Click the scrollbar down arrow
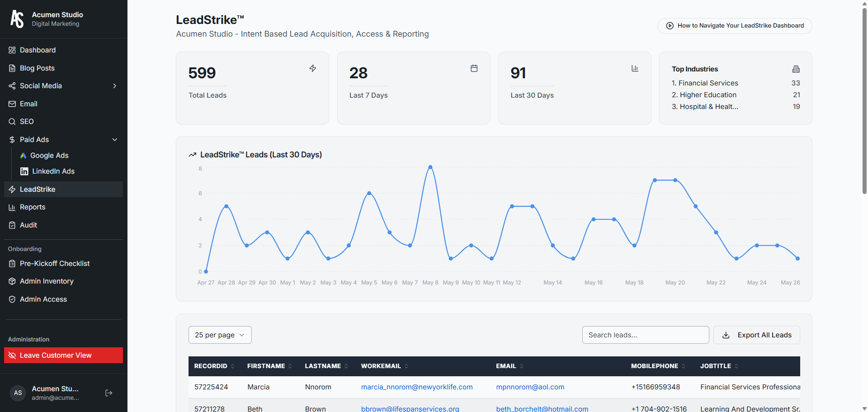The image size is (868, 412). click(864, 408)
